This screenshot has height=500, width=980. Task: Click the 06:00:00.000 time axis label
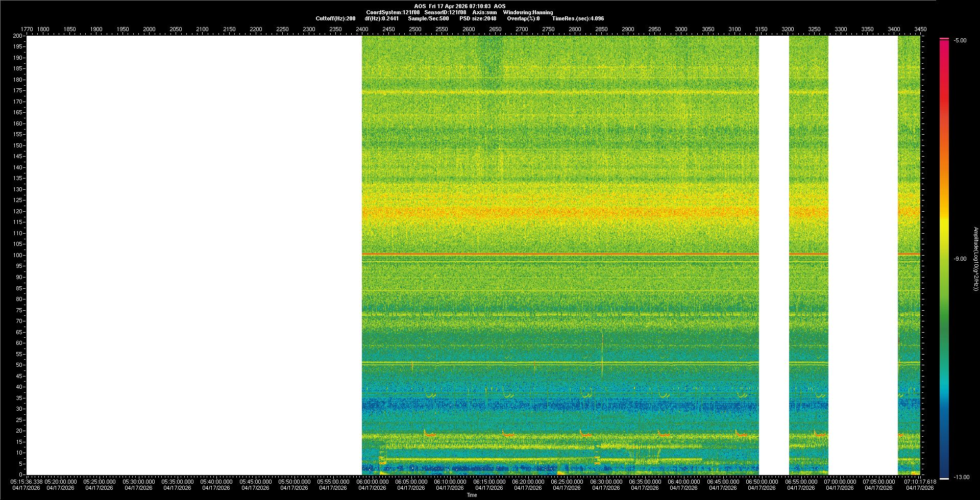pyautogui.click(x=372, y=482)
